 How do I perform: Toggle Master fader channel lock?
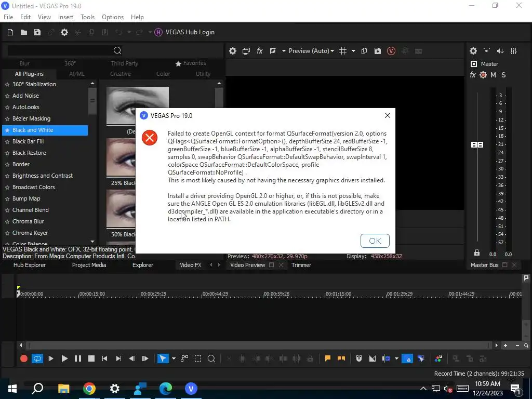pyautogui.click(x=477, y=252)
